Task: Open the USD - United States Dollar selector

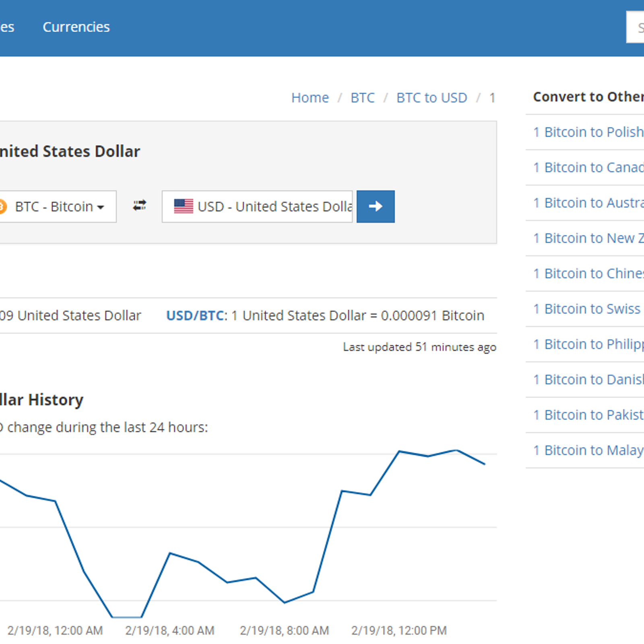Action: pos(257,206)
